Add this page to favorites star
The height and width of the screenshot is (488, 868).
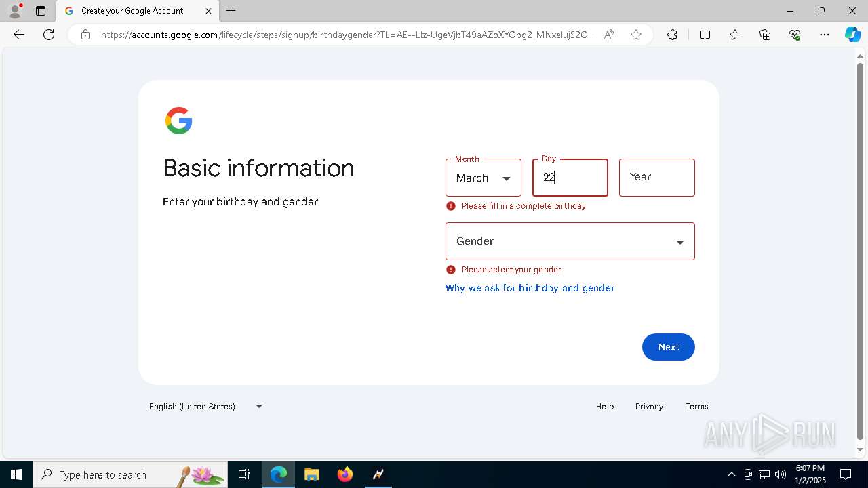pos(636,35)
